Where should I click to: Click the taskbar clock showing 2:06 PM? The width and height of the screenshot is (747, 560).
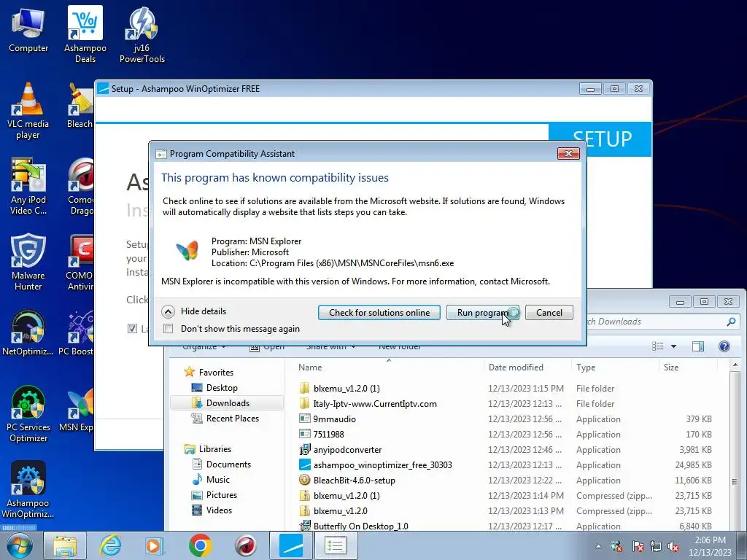click(710, 546)
